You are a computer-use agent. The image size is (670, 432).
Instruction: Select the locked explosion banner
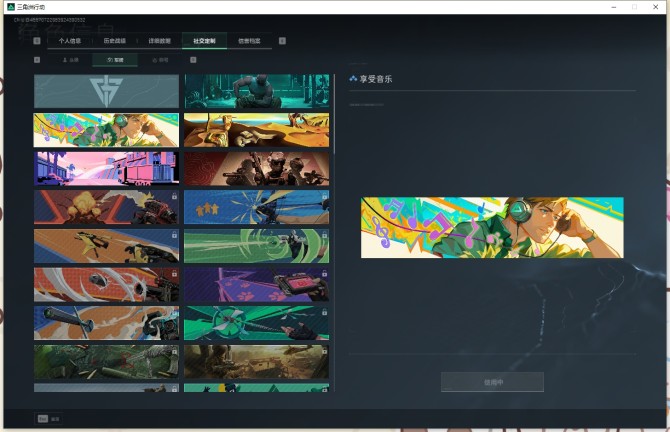tap(106, 207)
